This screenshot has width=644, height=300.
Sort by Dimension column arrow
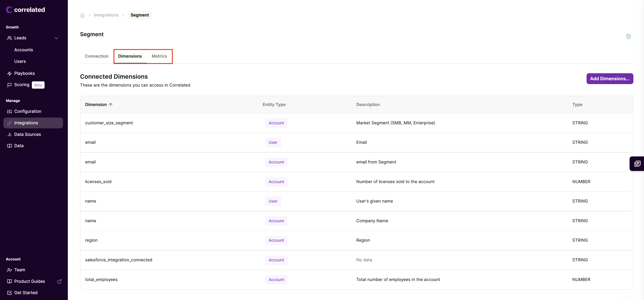click(111, 104)
